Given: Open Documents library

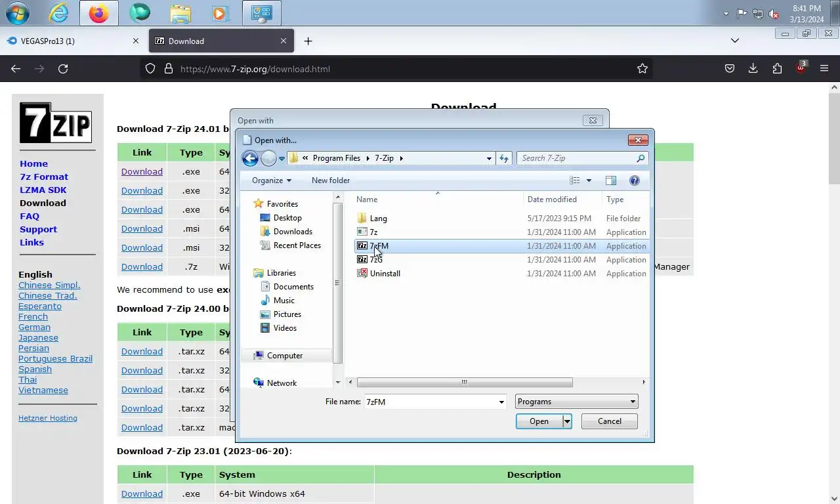Looking at the screenshot, I should [293, 287].
